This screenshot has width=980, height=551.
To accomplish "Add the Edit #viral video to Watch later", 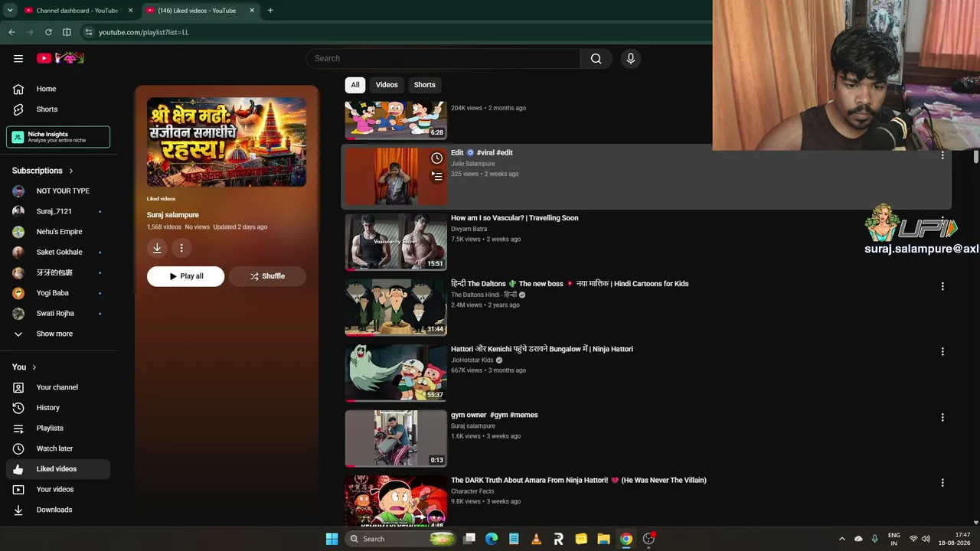I will (x=436, y=158).
